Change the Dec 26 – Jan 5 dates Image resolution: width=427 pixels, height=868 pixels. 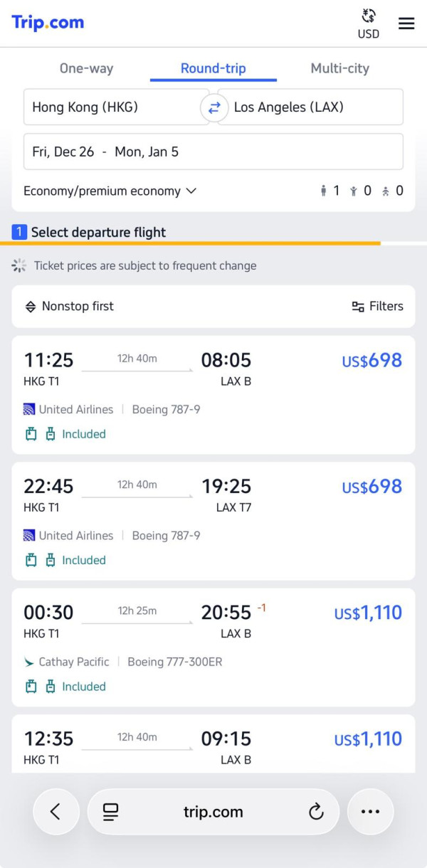coord(213,152)
